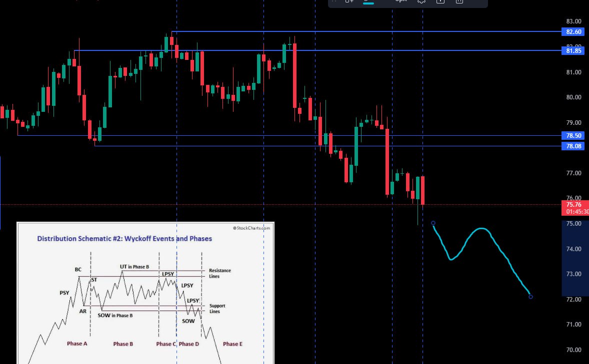Viewport: 589px width, 364px height.
Task: Click the 82.60 price label
Action: pyautogui.click(x=573, y=31)
